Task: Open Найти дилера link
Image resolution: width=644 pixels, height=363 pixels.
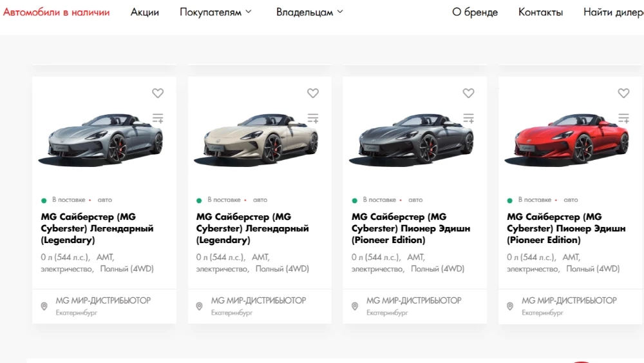Action: pos(614,12)
